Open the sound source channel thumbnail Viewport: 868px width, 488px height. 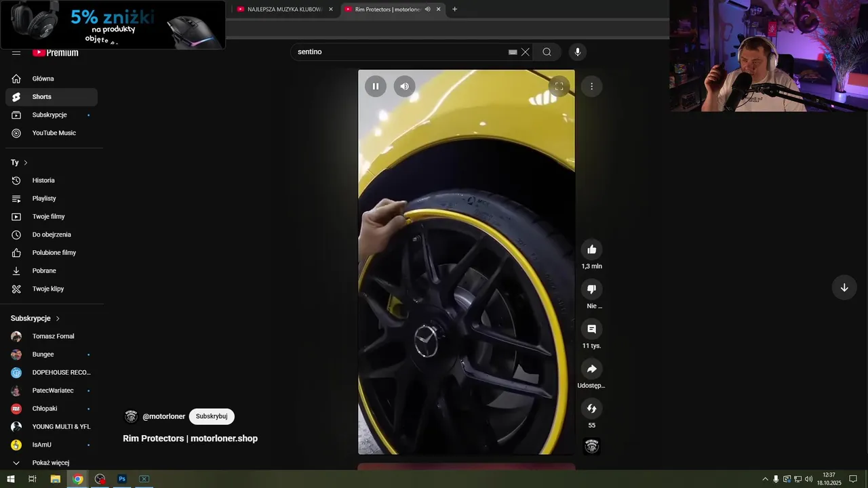click(x=591, y=446)
